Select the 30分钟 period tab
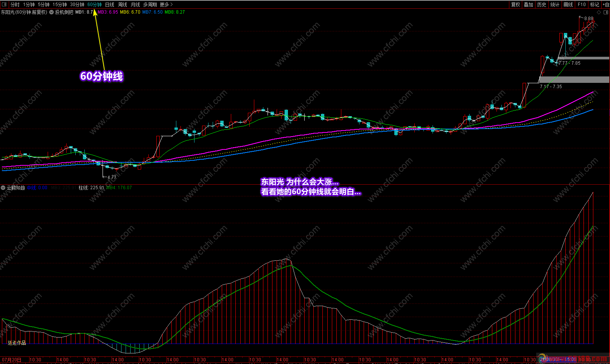Image resolution: width=610 pixels, height=364 pixels. coord(77,5)
